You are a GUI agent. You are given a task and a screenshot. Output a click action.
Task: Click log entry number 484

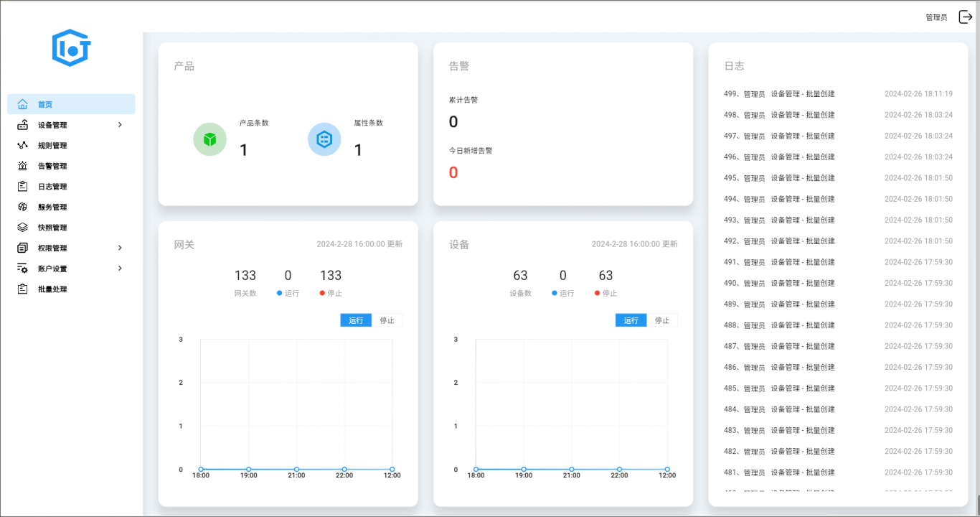839,409
